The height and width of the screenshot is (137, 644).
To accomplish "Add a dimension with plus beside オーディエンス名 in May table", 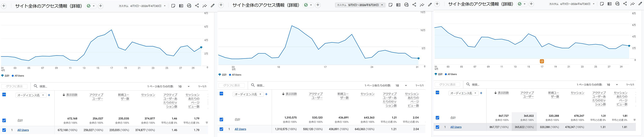I will pos(266,94).
